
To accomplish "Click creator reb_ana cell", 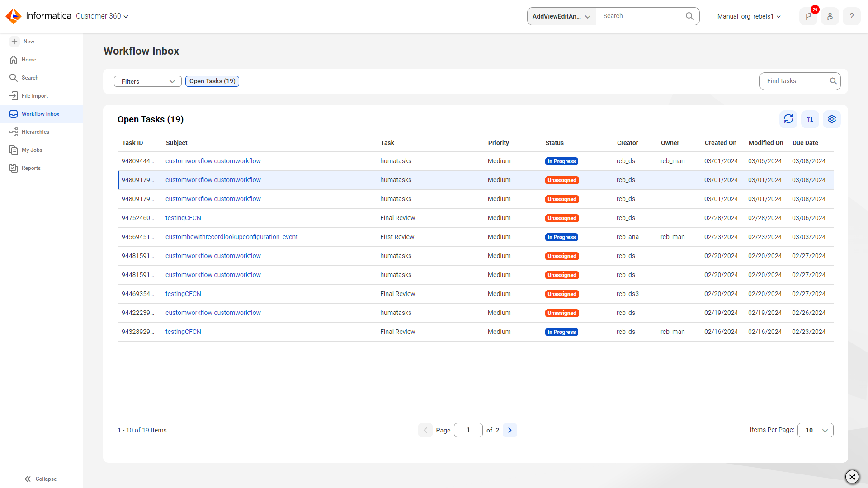I will (x=627, y=237).
